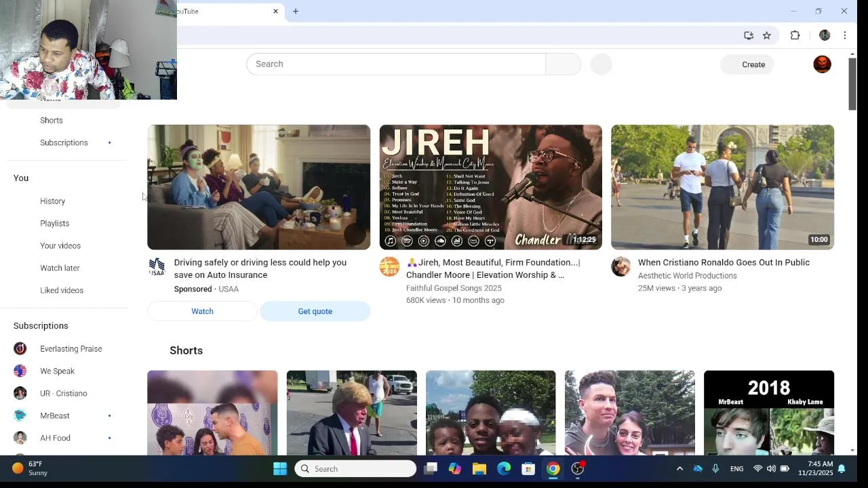Play the Cristiano Ronaldo in Public video thumbnail
868x488 pixels.
722,187
